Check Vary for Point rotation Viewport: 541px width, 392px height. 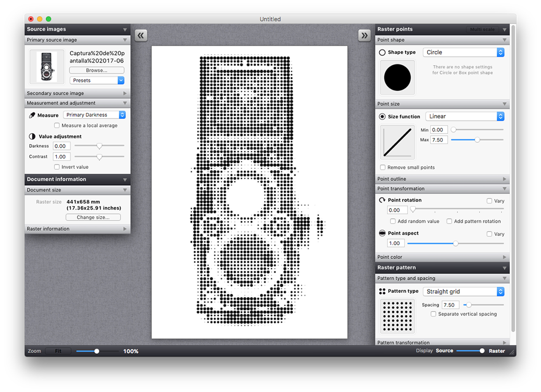click(489, 201)
